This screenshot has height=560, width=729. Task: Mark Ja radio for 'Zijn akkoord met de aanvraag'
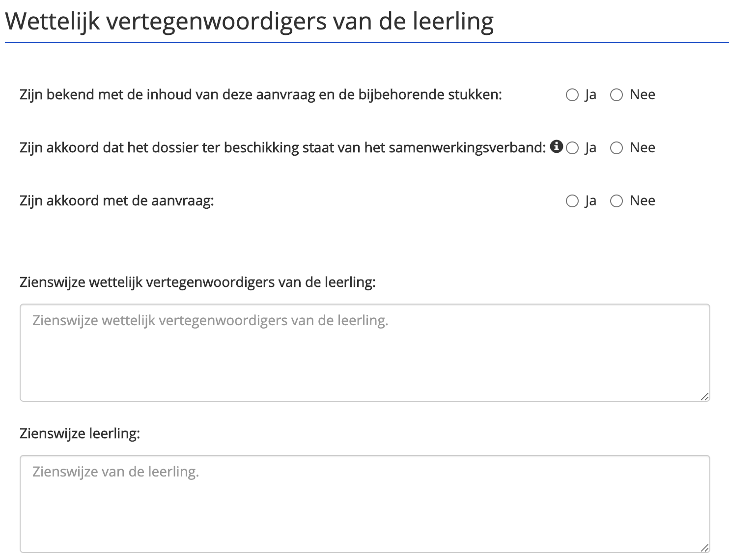pyautogui.click(x=572, y=201)
